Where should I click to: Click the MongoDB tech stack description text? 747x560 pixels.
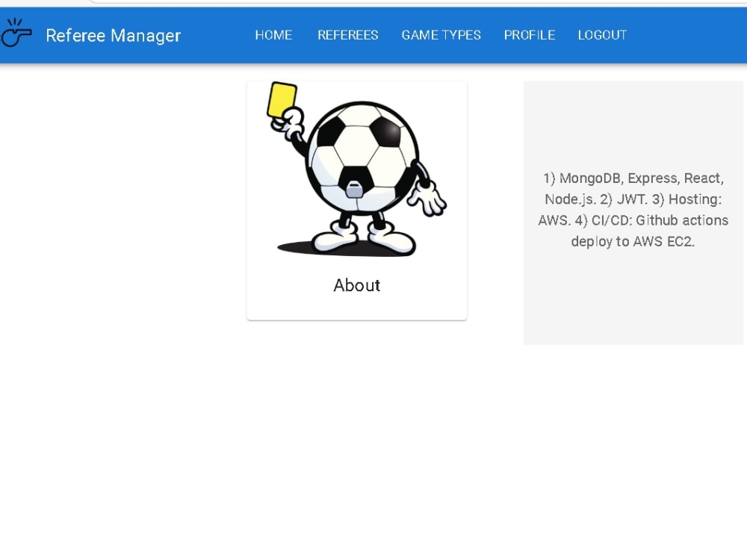pyautogui.click(x=633, y=210)
